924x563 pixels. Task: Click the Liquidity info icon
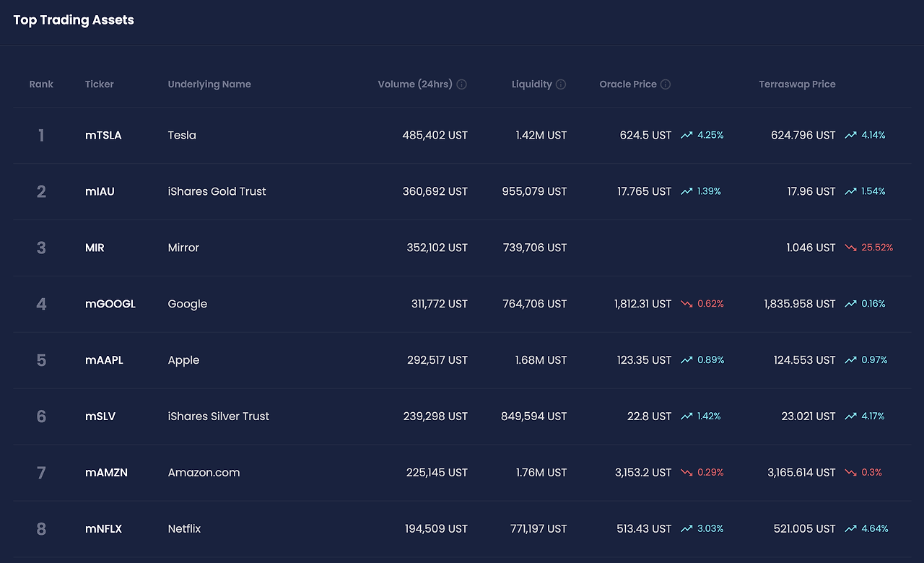(561, 84)
